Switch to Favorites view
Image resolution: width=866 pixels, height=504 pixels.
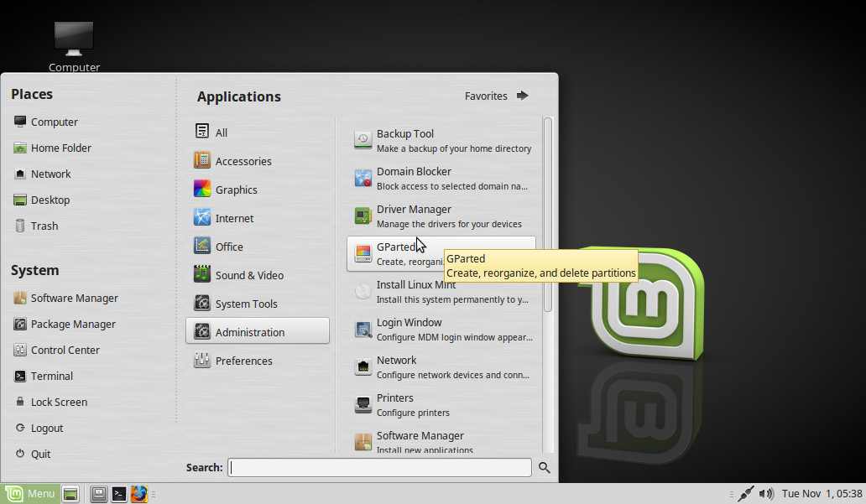point(496,96)
